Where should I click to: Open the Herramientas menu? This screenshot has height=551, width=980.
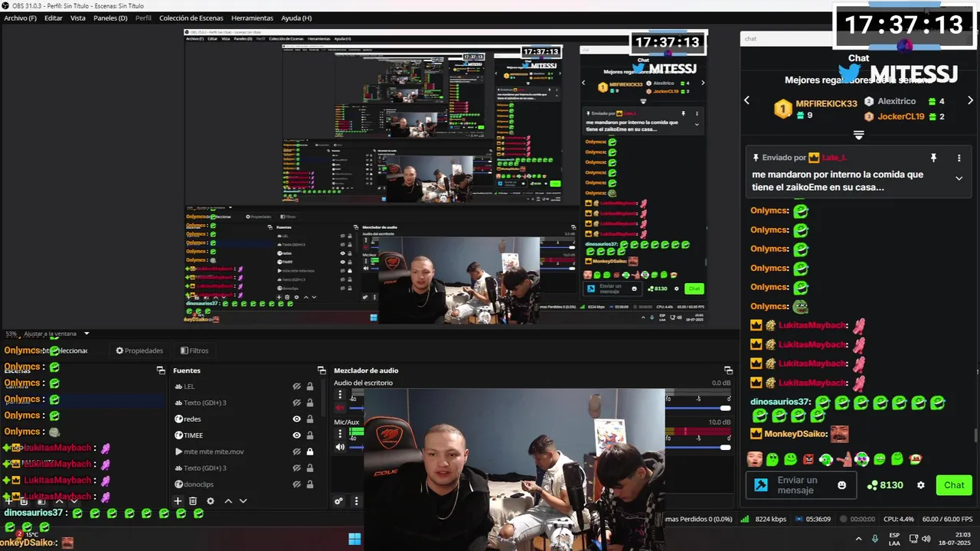click(x=252, y=18)
